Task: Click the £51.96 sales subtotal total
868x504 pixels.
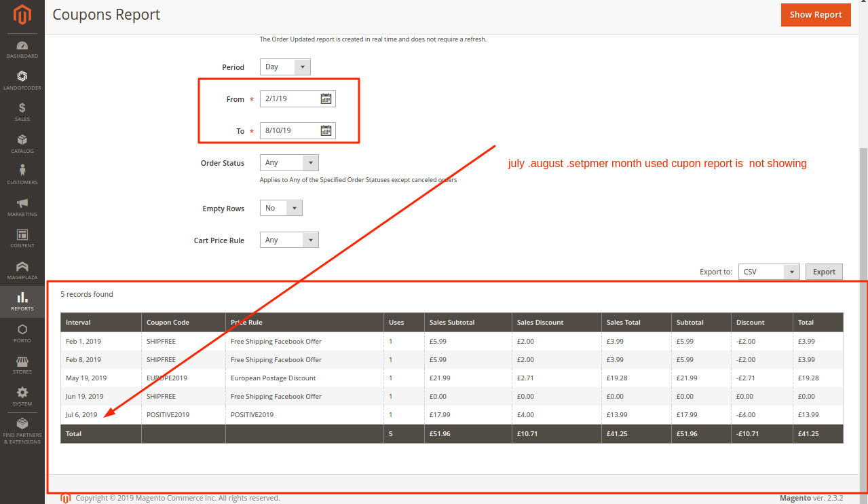Action: pyautogui.click(x=468, y=433)
